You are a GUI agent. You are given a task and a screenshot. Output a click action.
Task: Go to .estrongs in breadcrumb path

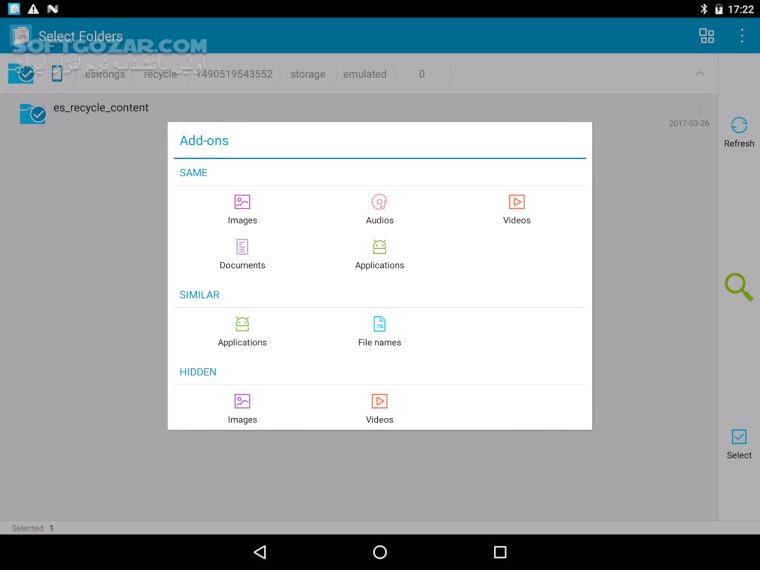(104, 74)
